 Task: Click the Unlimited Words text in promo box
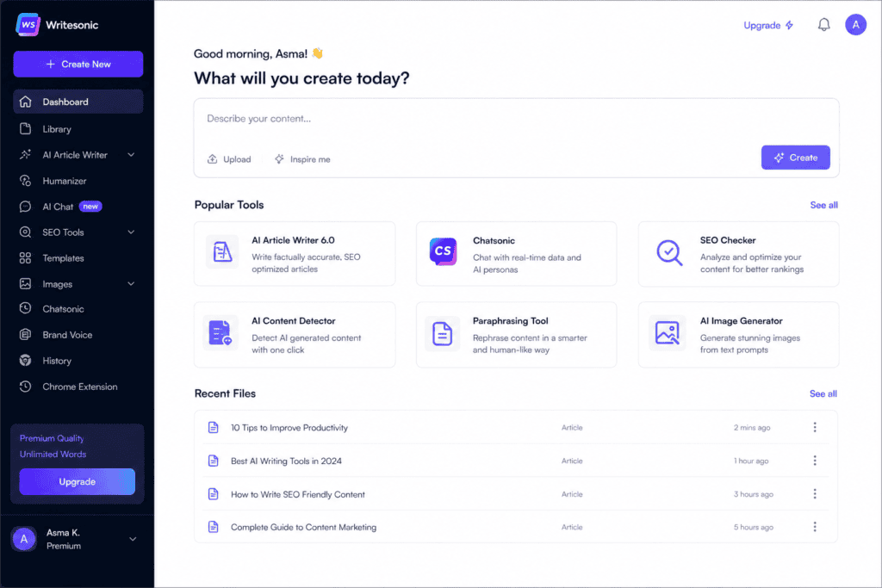pyautogui.click(x=53, y=454)
